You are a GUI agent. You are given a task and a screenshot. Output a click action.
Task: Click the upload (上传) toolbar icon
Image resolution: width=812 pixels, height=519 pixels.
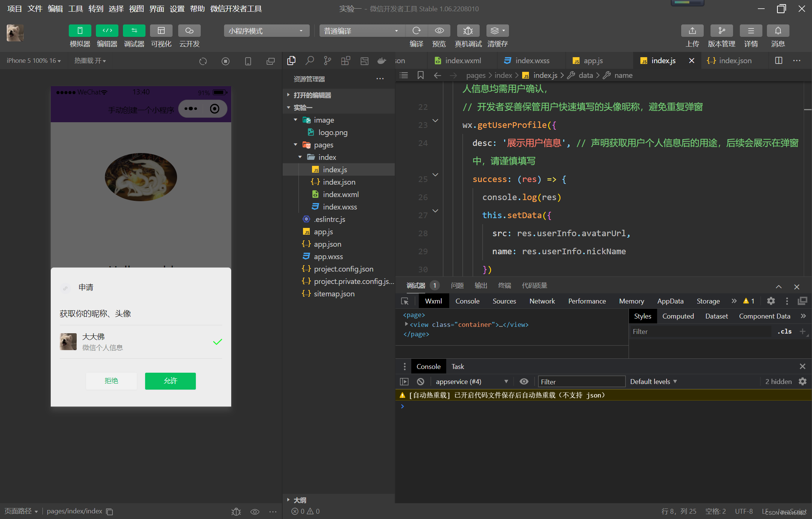pos(692,31)
